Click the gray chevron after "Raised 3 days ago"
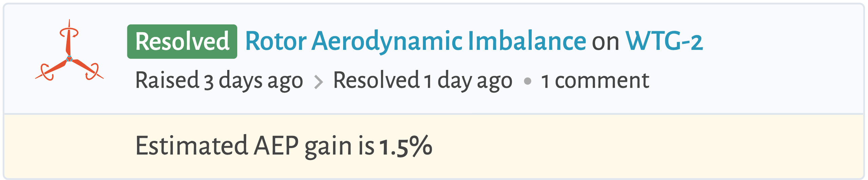This screenshot has height=180, width=868. [x=318, y=82]
